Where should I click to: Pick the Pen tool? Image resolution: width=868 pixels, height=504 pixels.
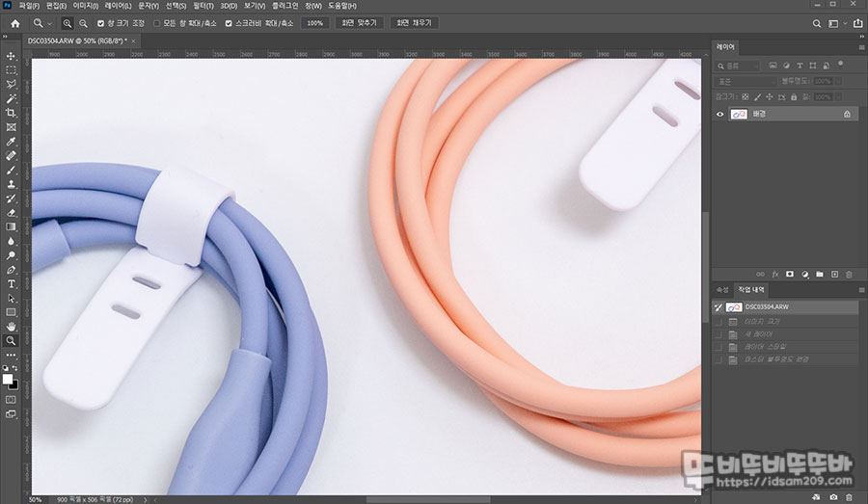pyautogui.click(x=11, y=270)
